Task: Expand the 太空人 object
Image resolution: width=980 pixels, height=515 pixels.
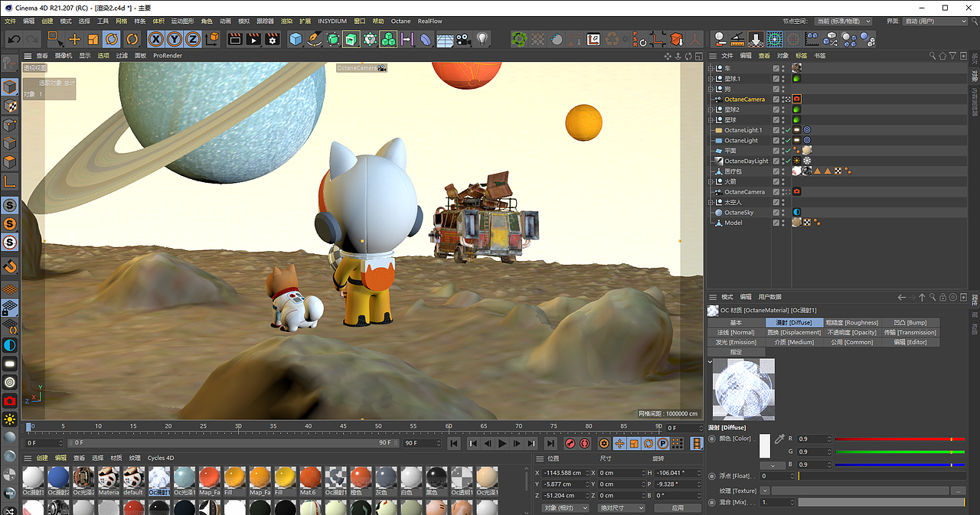Action: click(710, 202)
